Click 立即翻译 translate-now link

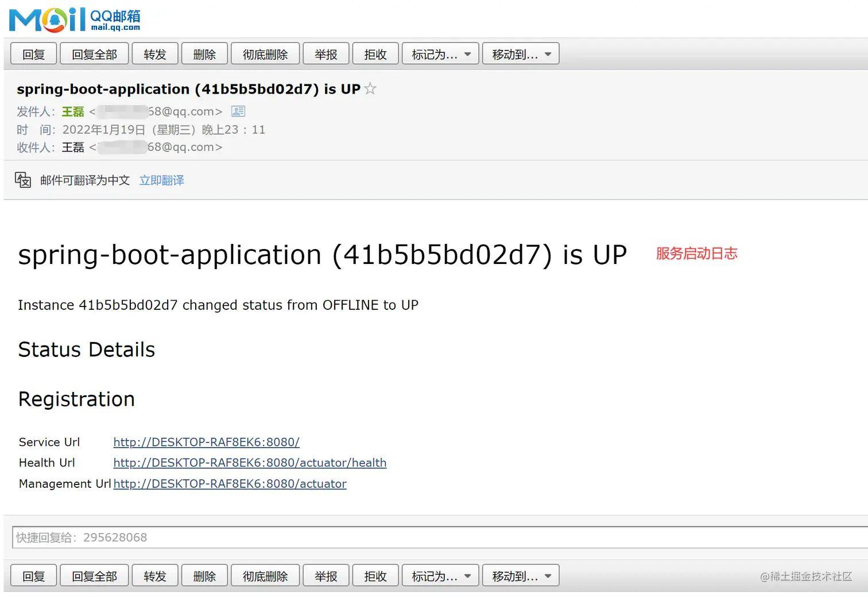[x=162, y=180]
